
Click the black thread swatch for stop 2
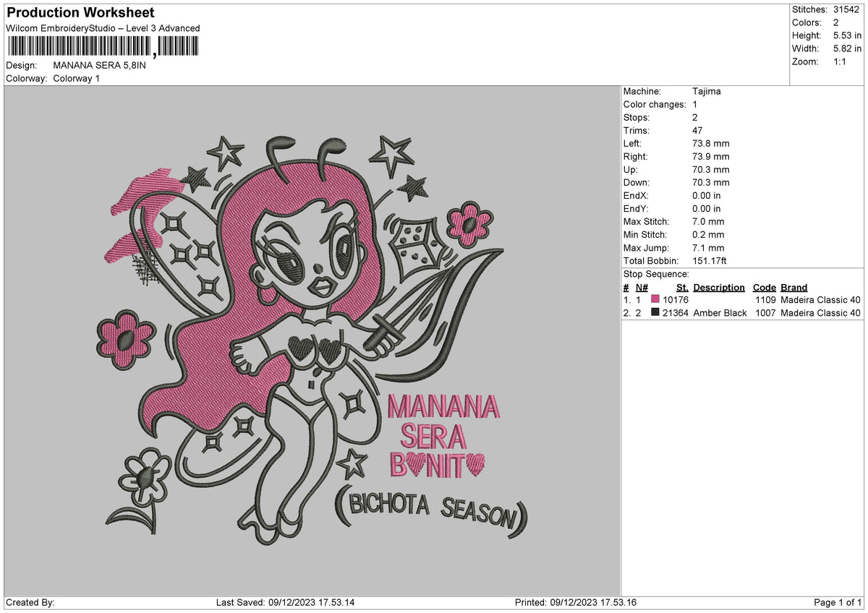[655, 312]
